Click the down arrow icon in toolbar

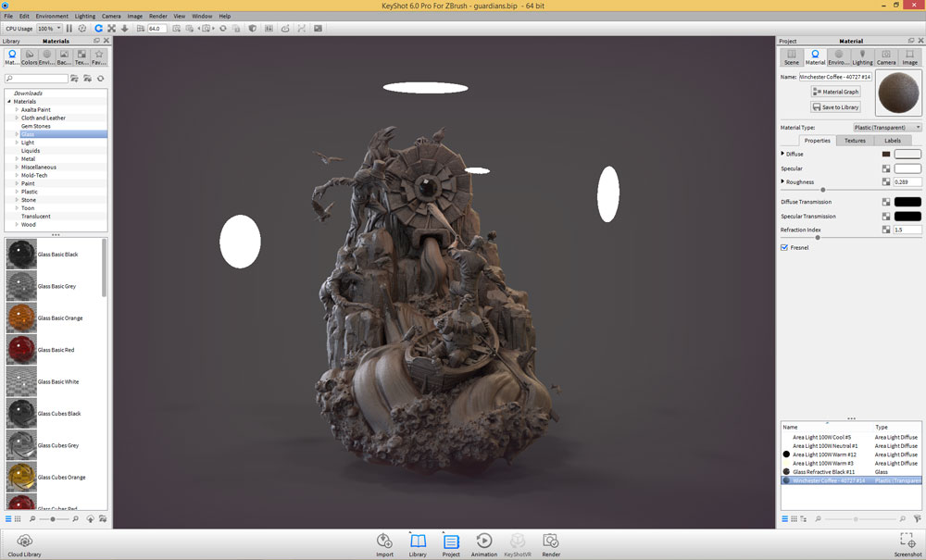tap(125, 29)
